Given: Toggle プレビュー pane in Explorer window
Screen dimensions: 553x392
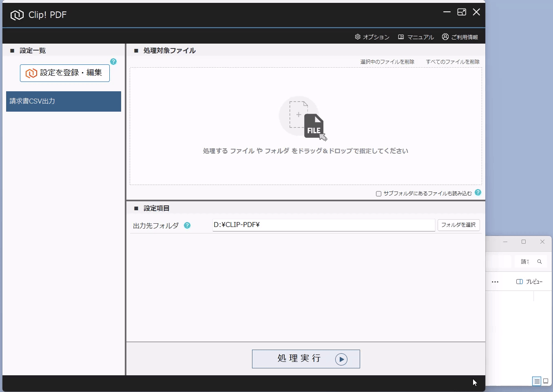Looking at the screenshot, I should point(529,282).
